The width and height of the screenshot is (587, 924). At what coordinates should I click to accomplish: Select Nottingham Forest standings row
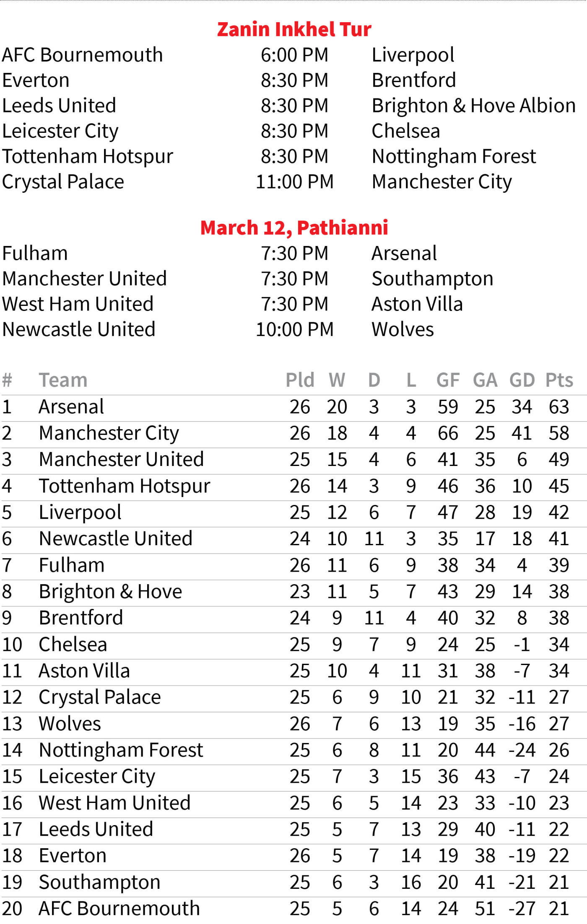pyautogui.click(x=293, y=750)
